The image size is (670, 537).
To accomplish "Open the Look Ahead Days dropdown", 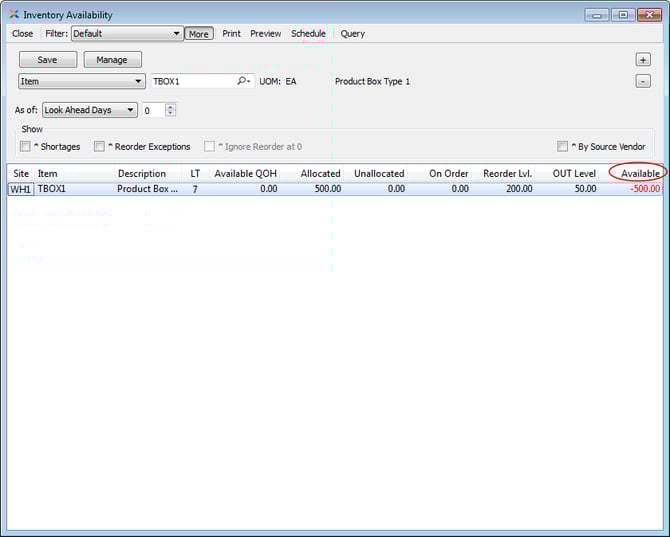I will point(89,110).
